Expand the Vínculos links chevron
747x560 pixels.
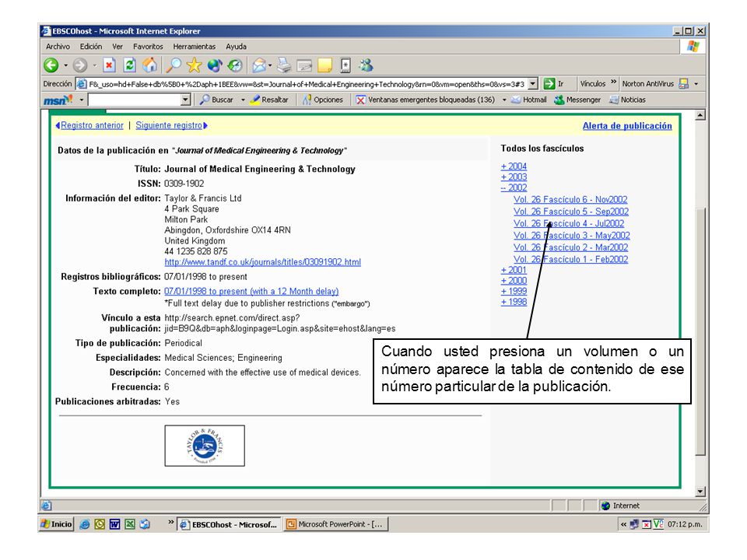[614, 82]
